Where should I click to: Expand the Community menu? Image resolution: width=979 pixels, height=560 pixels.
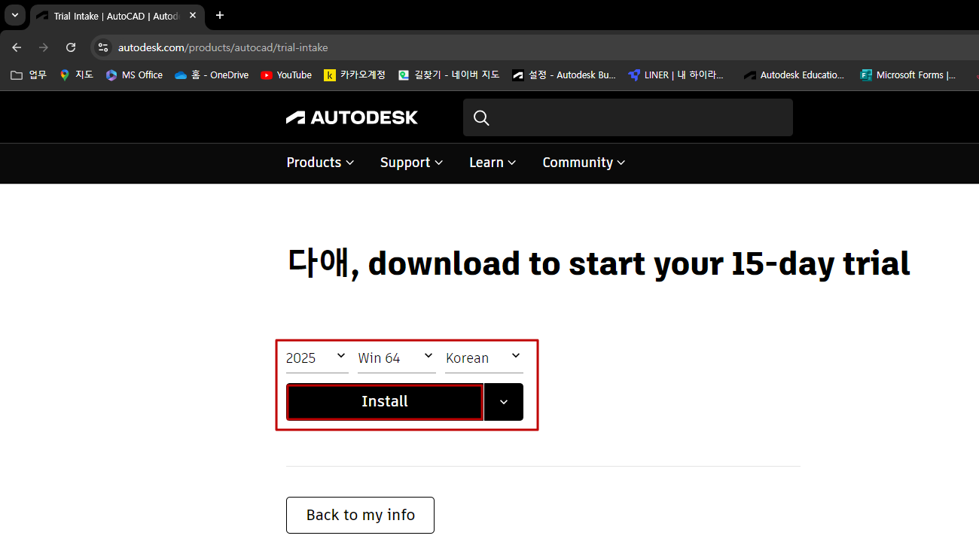click(584, 163)
